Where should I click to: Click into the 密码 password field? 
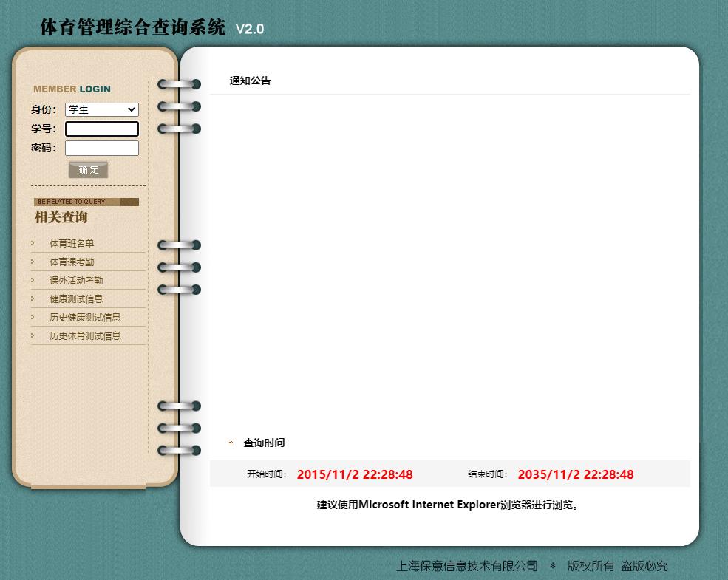[x=102, y=148]
